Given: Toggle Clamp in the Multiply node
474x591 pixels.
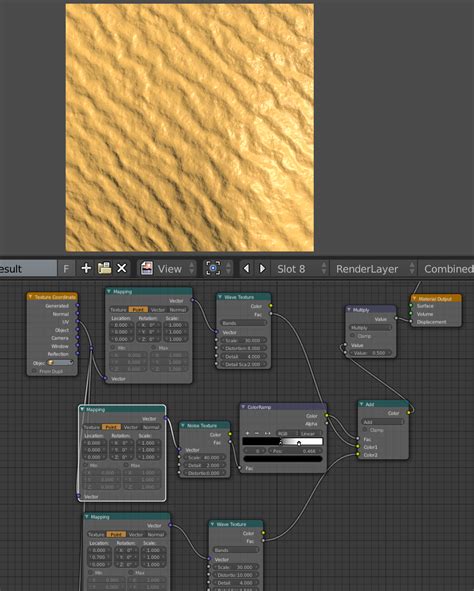Looking at the screenshot, I should click(x=353, y=335).
